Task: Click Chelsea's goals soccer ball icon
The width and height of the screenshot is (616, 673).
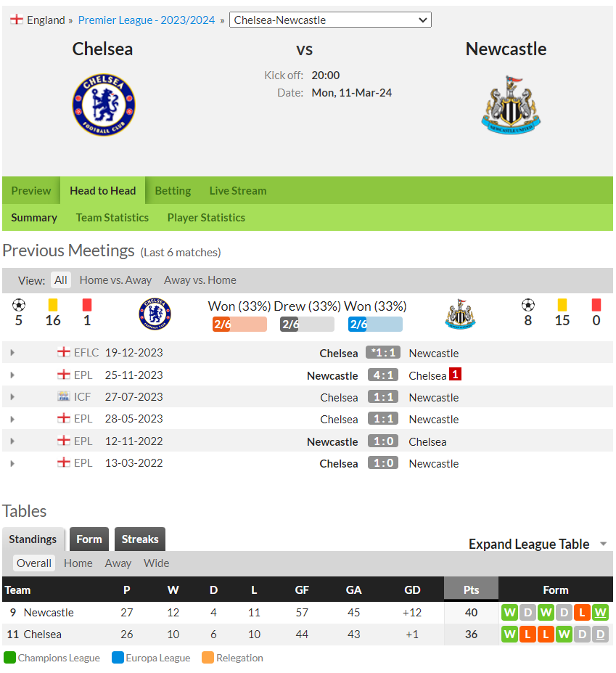Action: 19,305
